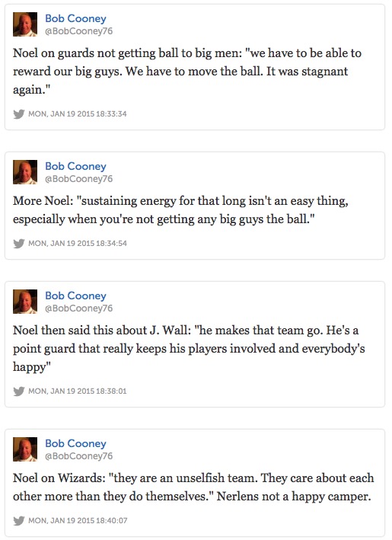Visit @BobCooney76 handle in second tweet
Image resolution: width=392 pixels, height=540 pixels.
79,179
